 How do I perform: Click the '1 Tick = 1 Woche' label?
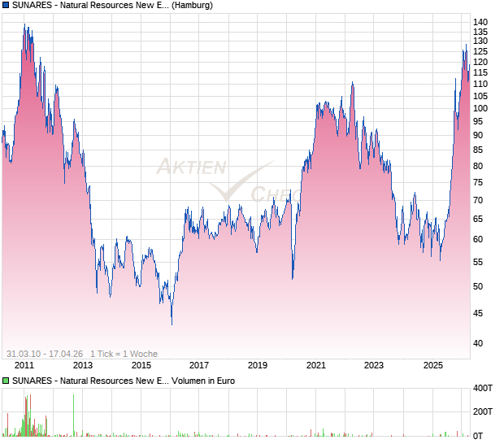124,354
